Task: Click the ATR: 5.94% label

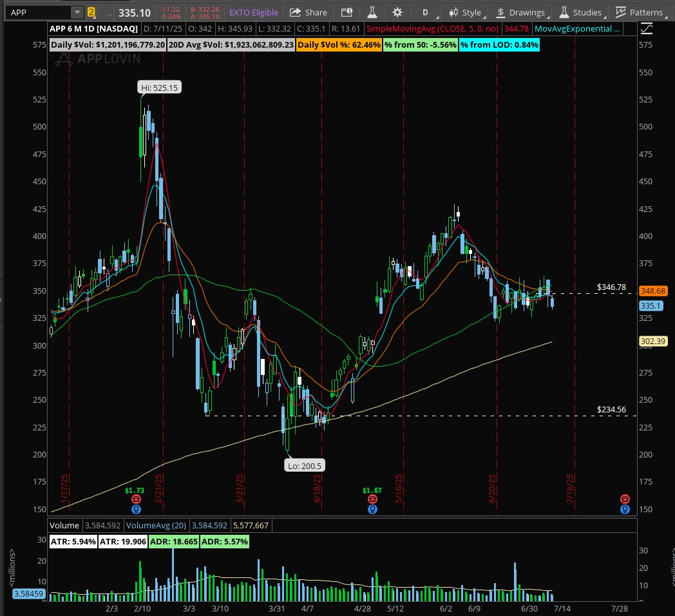Action: tap(73, 541)
